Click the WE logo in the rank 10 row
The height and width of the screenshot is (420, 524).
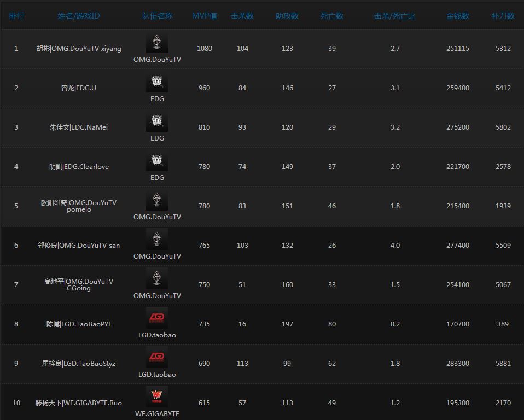157,397
